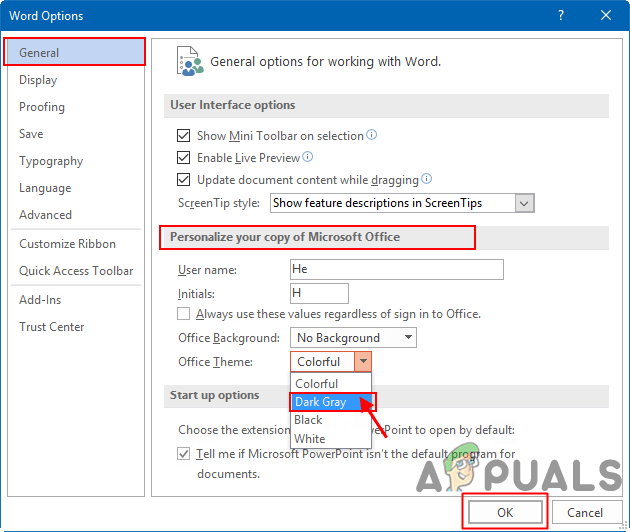Click the 'ScreenTip style:' label

point(219,203)
